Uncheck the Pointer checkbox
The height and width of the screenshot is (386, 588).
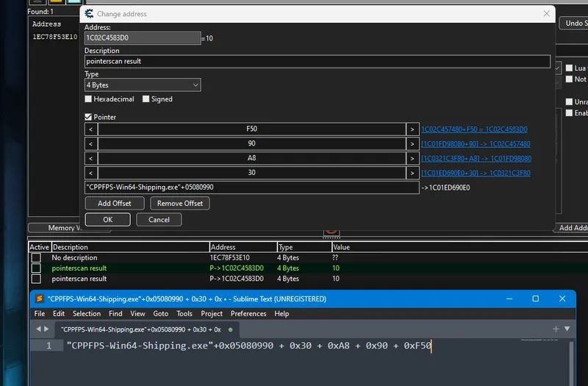pyautogui.click(x=88, y=117)
